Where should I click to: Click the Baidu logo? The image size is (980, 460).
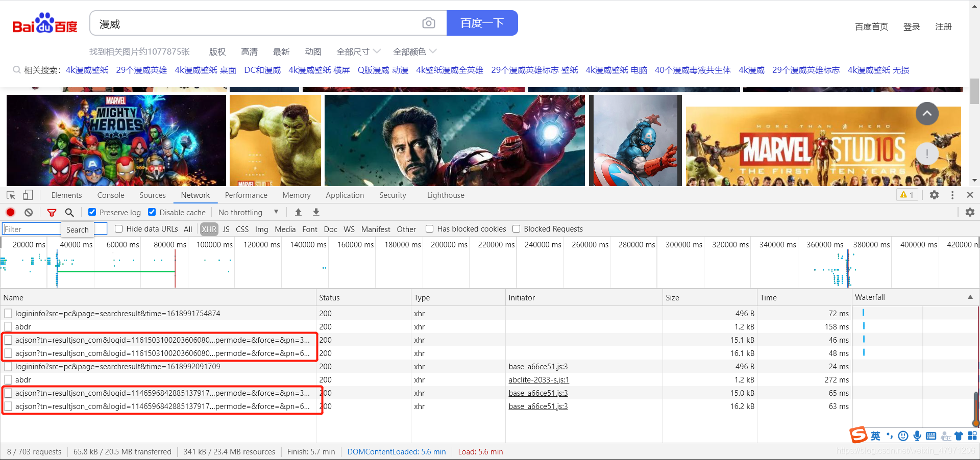pos(45,23)
